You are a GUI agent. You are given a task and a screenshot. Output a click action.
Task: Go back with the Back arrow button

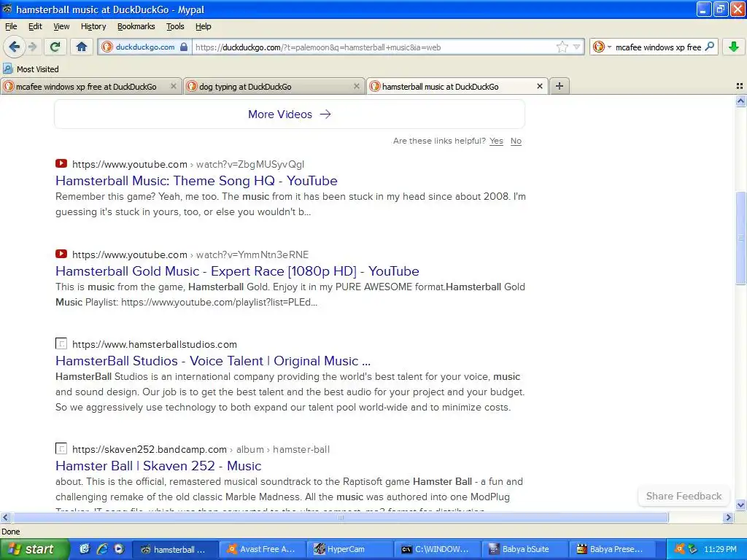tap(14, 47)
